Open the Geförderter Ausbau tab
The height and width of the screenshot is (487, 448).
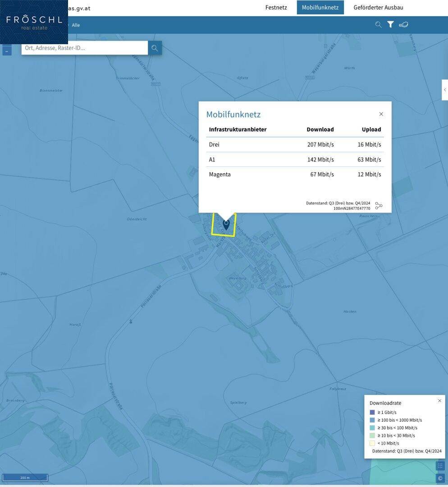378,8
